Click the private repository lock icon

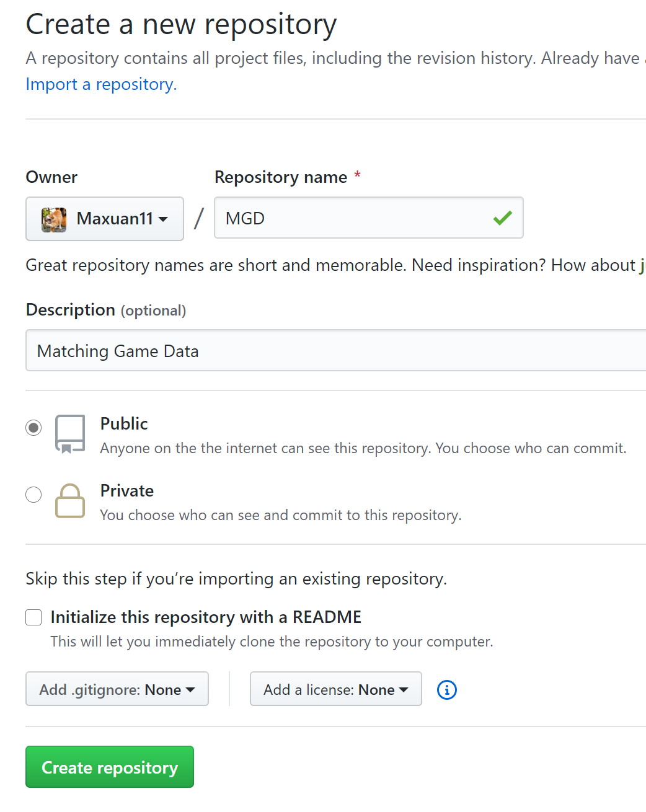70,500
